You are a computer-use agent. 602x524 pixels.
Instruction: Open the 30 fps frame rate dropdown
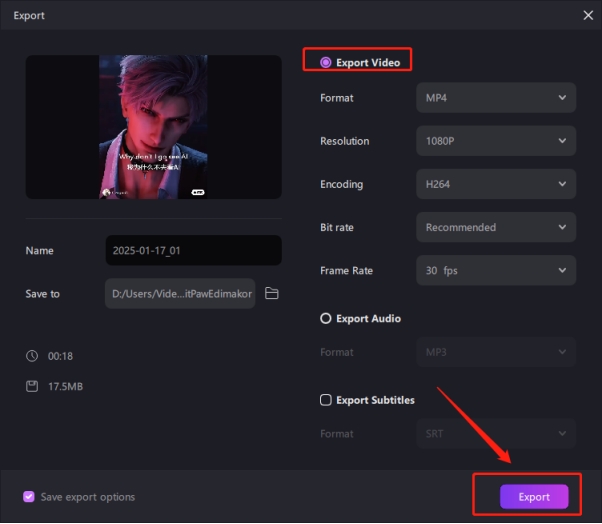tap(496, 271)
